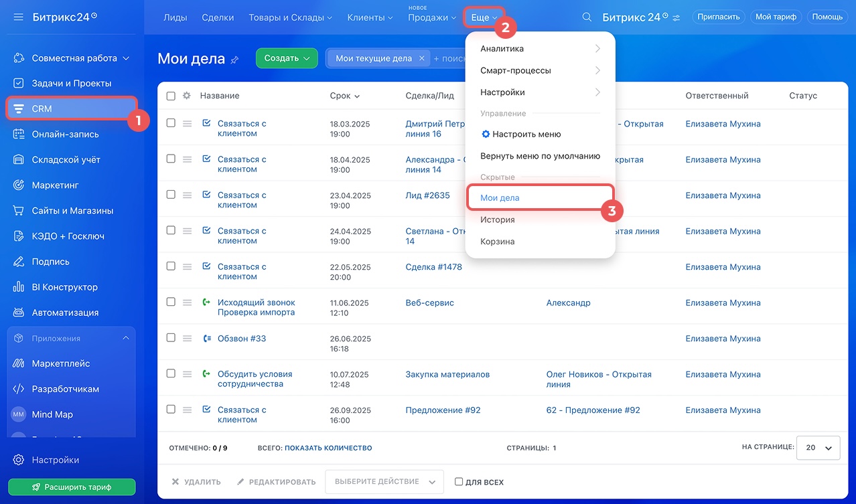Click the Расширить тариф button
Image resolution: width=856 pixels, height=504 pixels.
(x=72, y=487)
